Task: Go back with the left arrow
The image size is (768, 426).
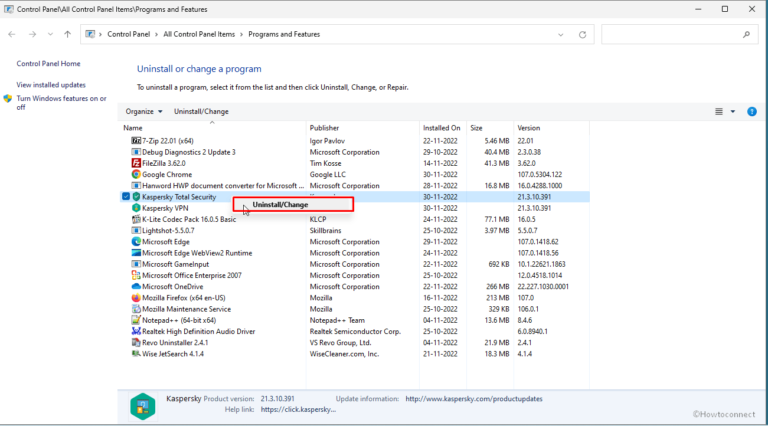Action: coord(12,34)
